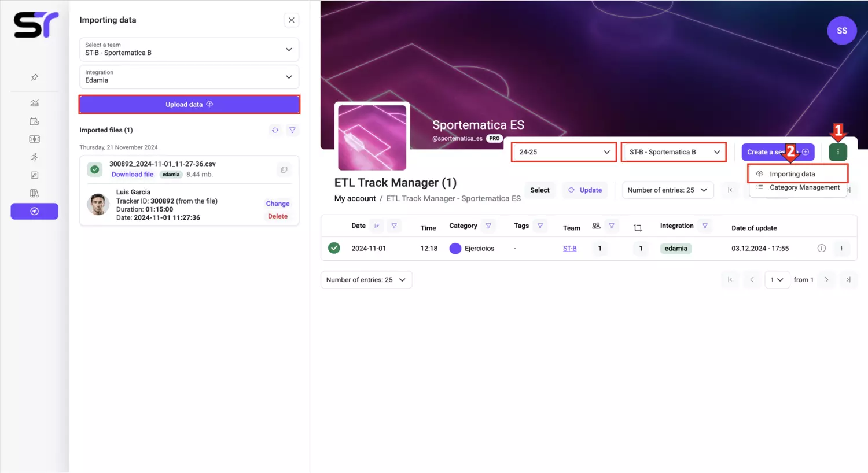
Task: Click the Update button
Action: click(585, 190)
